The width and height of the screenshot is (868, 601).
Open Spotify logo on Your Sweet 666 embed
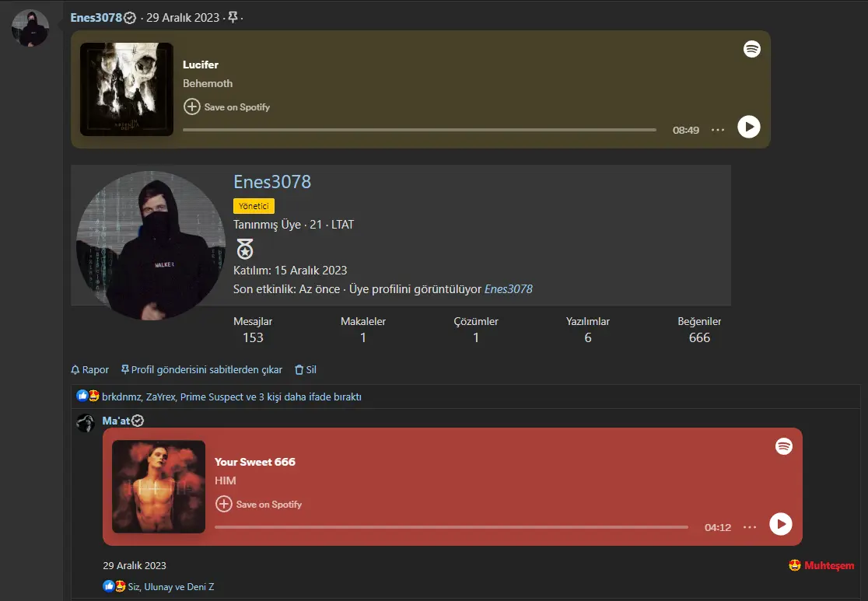[783, 446]
